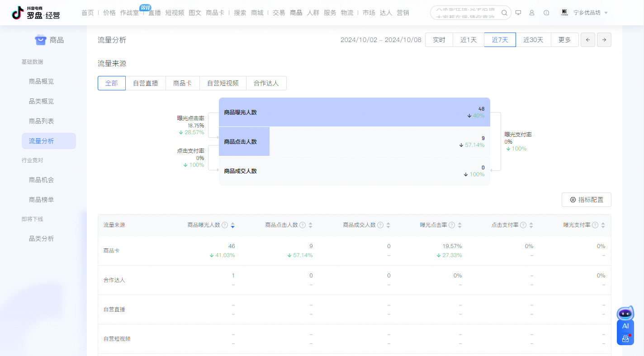Open 指标配置 metric settings button
The width and height of the screenshot is (644, 356).
click(x=587, y=200)
